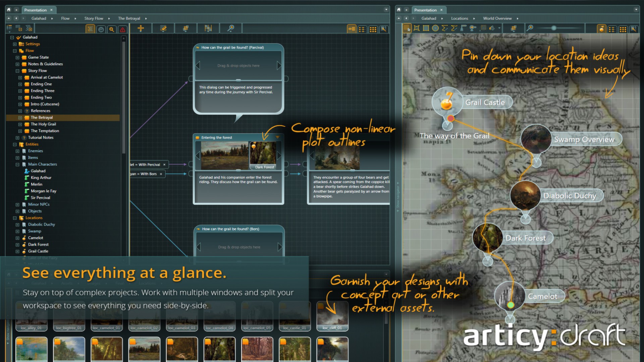Viewport: 644px width, 362px height.
Task: Click The Betrayal breadcrumb
Action: pyautogui.click(x=129, y=18)
